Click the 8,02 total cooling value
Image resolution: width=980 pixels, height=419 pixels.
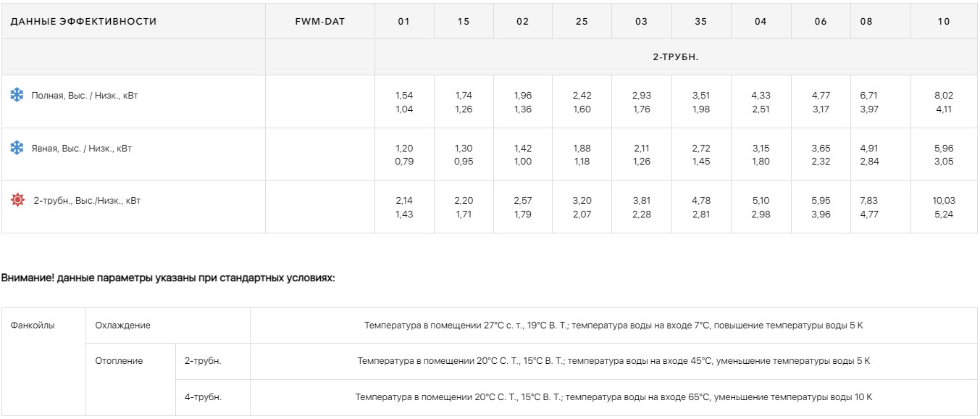point(944,96)
